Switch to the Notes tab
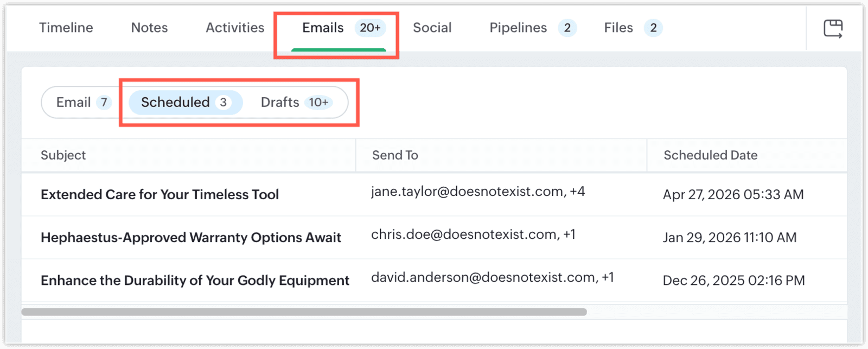Viewport: 868px width, 349px height. click(x=149, y=28)
